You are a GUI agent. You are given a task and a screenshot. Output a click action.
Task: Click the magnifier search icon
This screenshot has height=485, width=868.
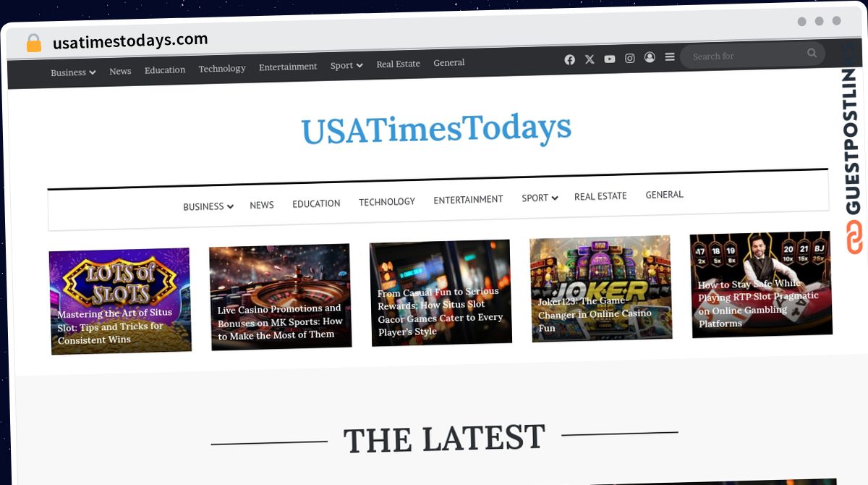812,53
